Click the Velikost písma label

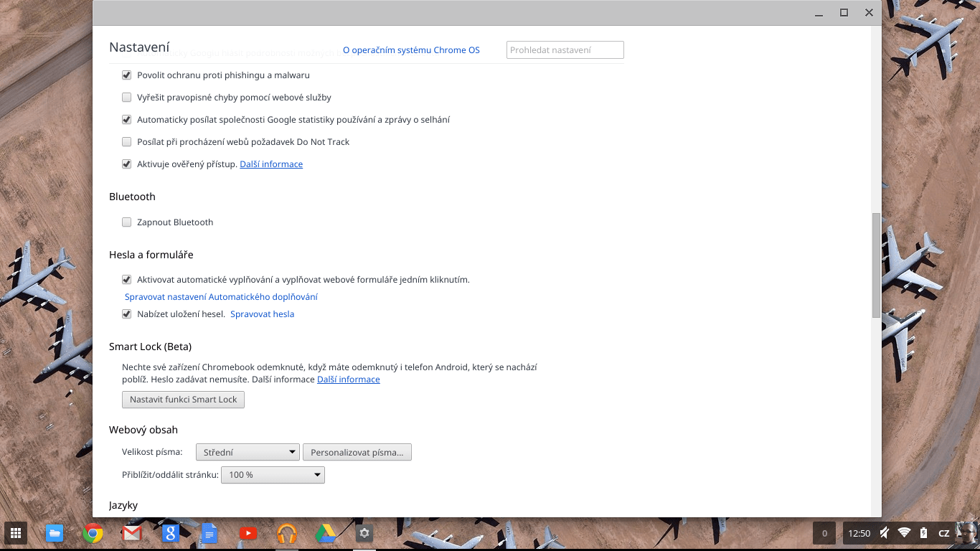pyautogui.click(x=152, y=452)
